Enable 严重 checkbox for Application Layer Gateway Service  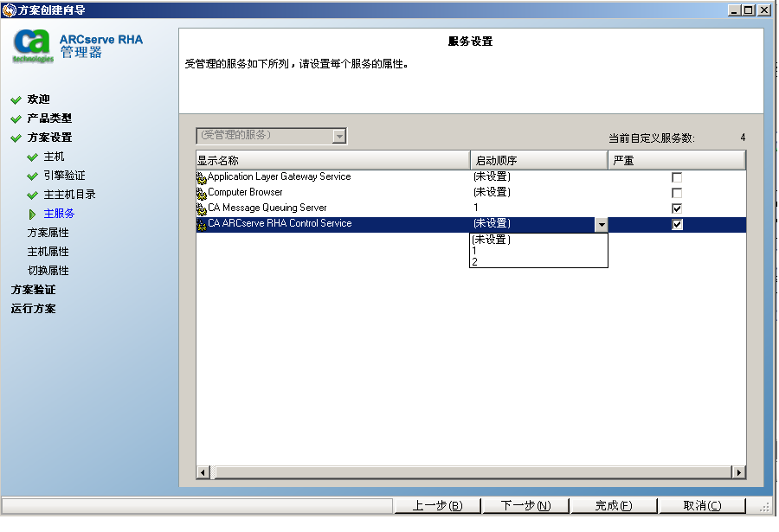click(677, 177)
